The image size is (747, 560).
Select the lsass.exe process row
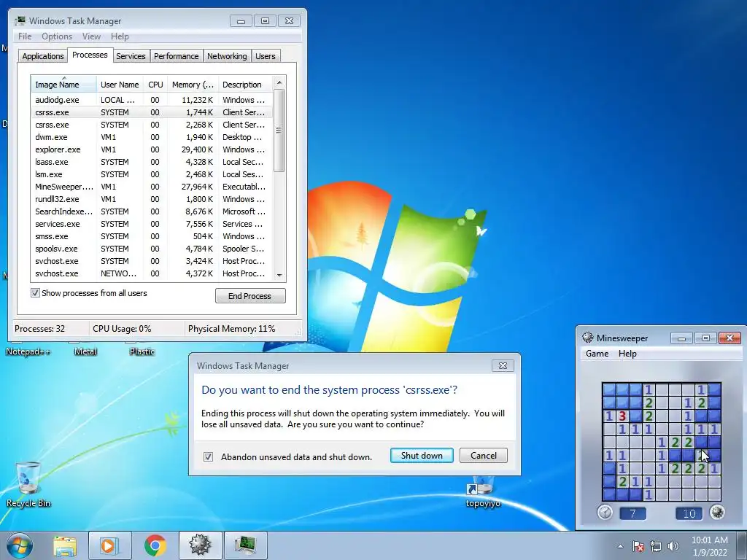click(x=152, y=162)
